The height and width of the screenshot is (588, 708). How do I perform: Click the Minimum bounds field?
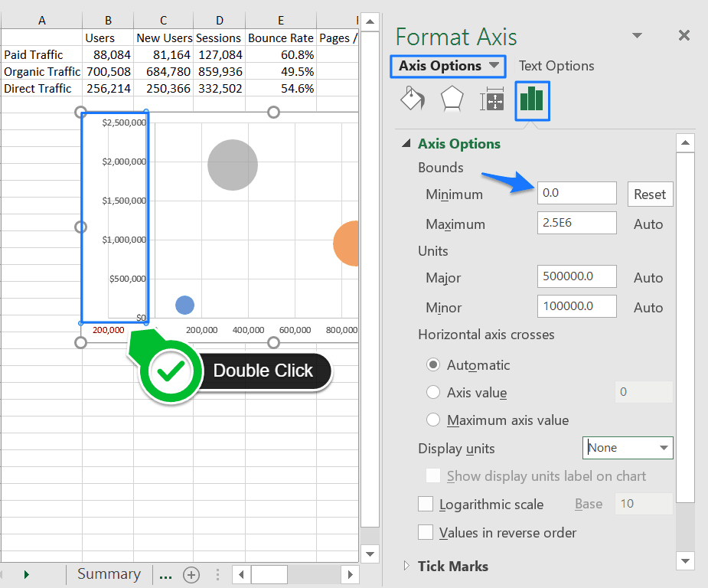pyautogui.click(x=576, y=193)
